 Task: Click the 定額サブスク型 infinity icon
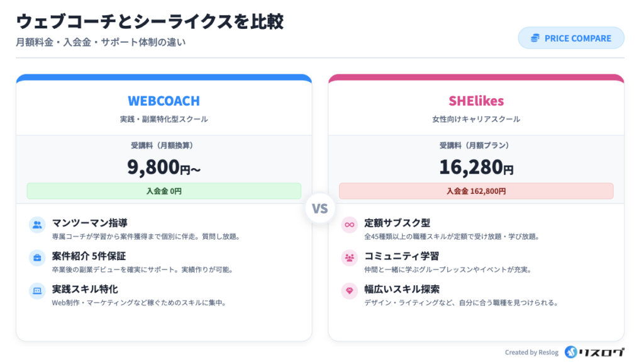click(x=349, y=225)
